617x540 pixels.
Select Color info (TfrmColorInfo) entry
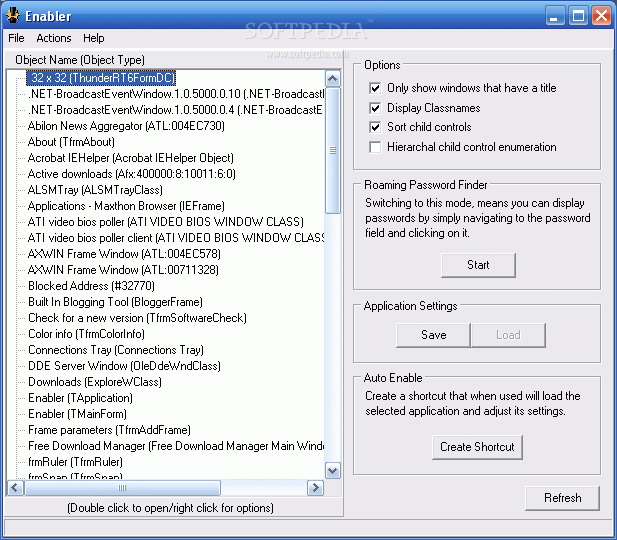86,334
